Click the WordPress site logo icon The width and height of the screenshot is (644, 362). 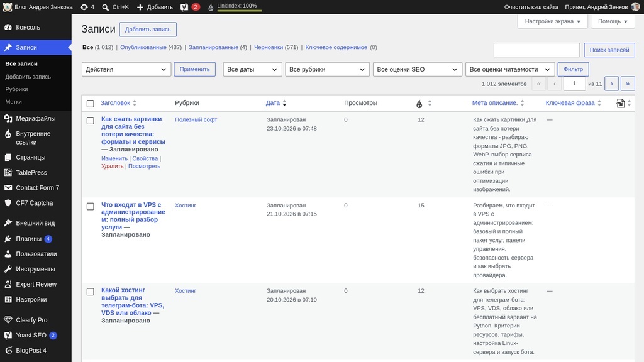coord(8,7)
